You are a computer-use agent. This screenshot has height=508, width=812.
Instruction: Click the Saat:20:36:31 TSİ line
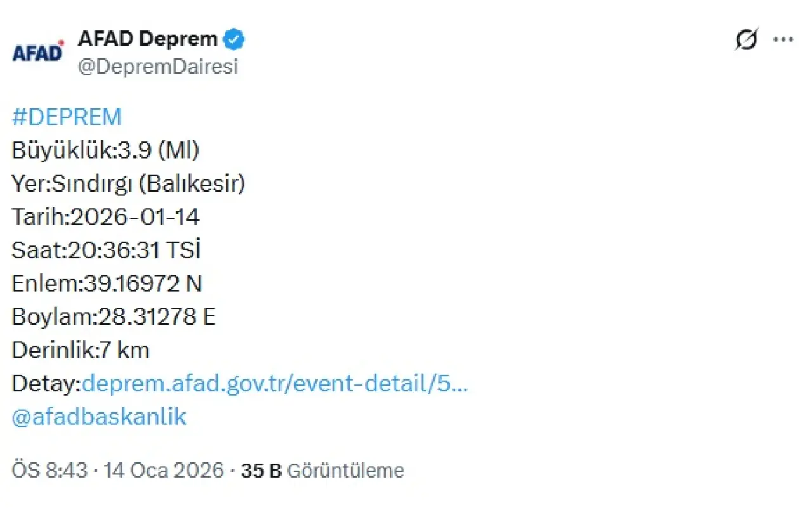click(106, 251)
